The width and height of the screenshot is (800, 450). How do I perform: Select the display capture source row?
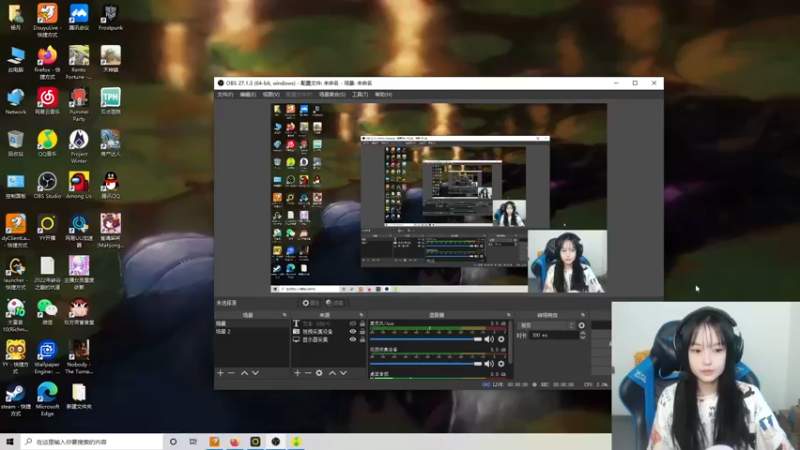click(x=329, y=339)
